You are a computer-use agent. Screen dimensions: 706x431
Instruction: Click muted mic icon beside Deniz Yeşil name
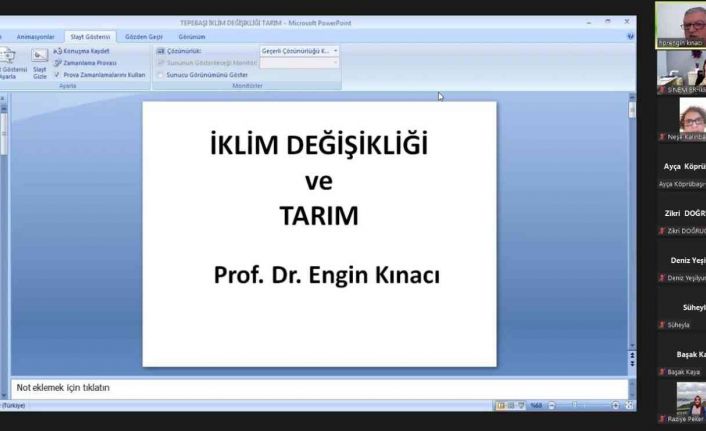tap(662, 278)
